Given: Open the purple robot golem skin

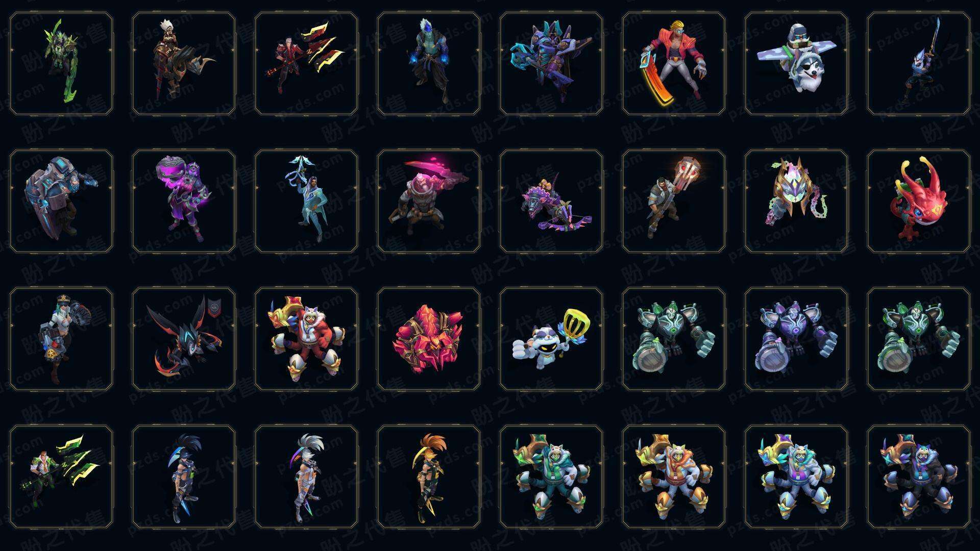Looking at the screenshot, I should coord(796,339).
